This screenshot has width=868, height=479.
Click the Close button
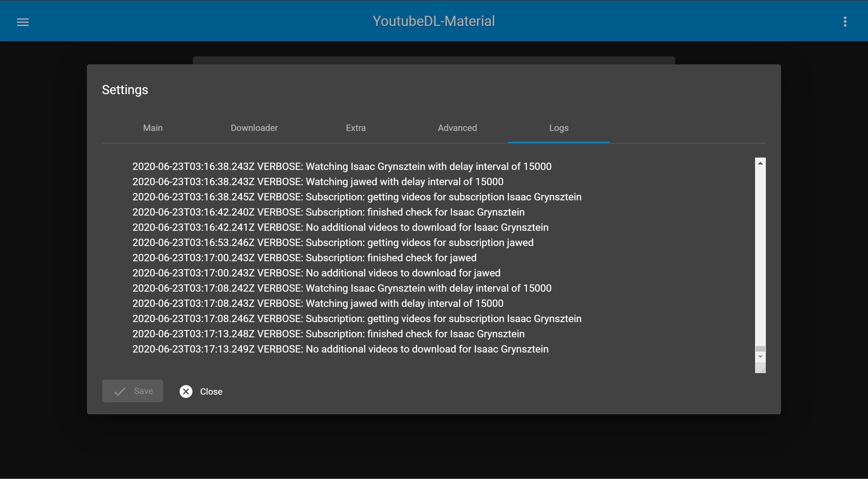[201, 391]
